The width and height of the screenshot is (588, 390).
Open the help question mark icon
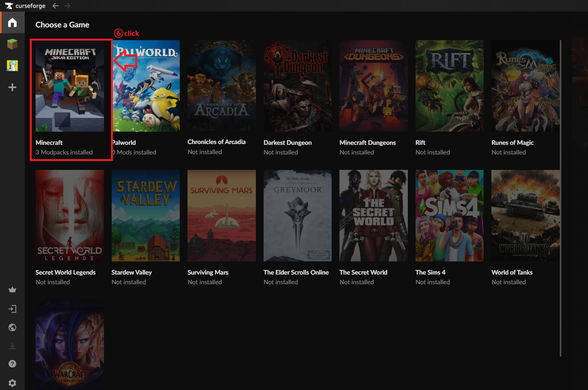12,364
